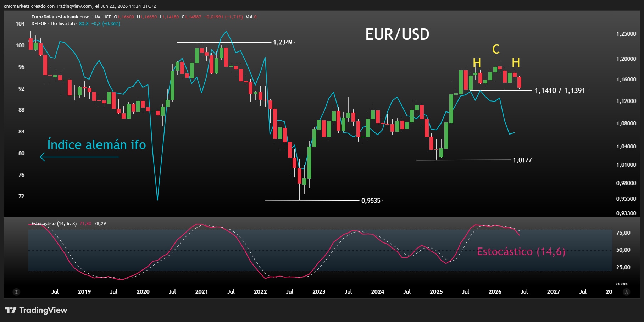
Task: Click the Estocástico (14, 6, 3) indicator legend
Action: [54, 223]
